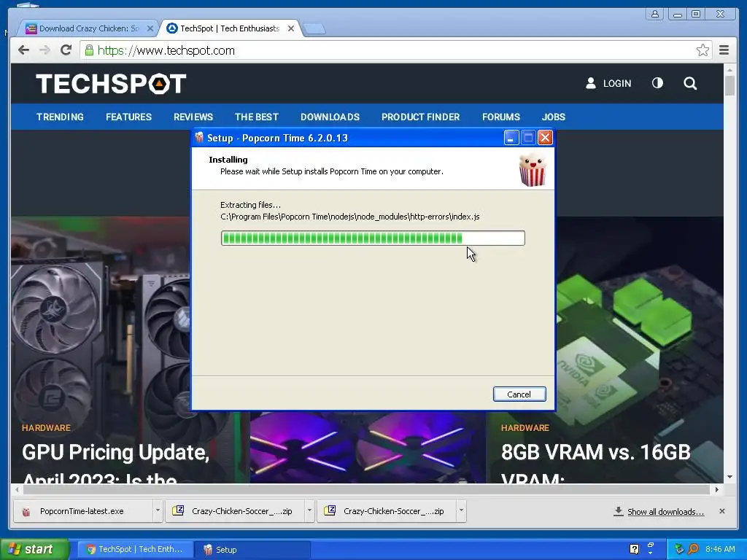Click the horizontal page scrollbar
Screen dimensions: 747x560
point(367,489)
